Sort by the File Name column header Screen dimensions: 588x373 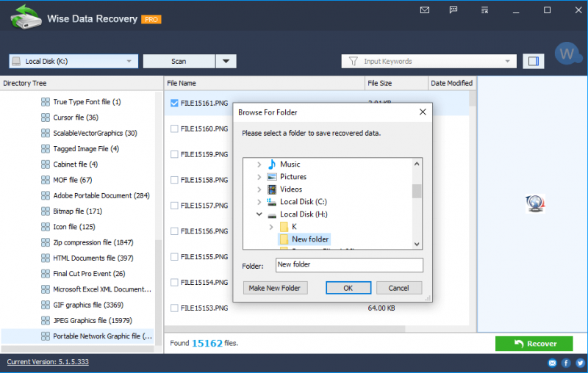point(264,83)
